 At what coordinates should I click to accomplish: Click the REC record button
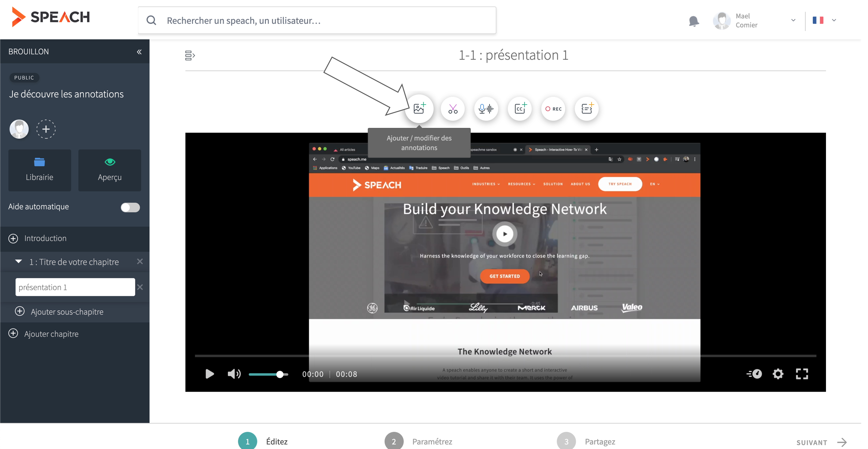(553, 109)
